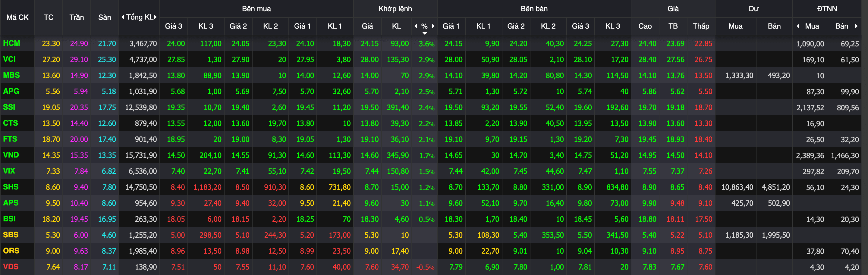Click left arrow beside % column header
The width and height of the screenshot is (868, 275).
pyautogui.click(x=416, y=26)
